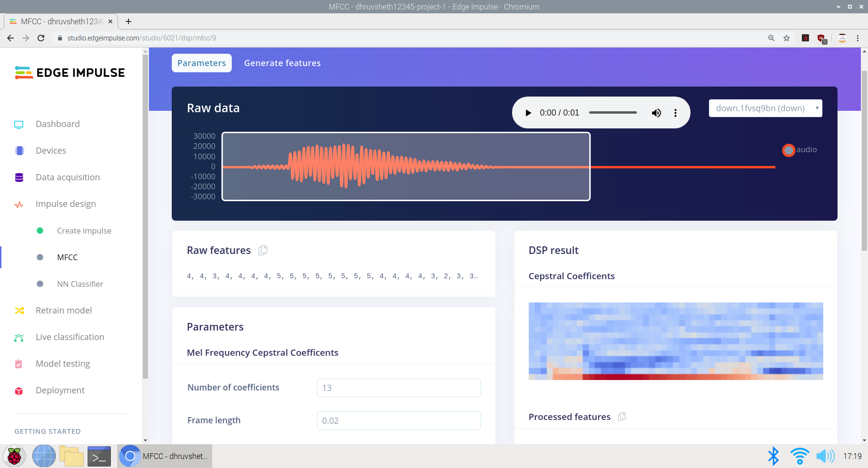Mute the audio player volume
The height and width of the screenshot is (468, 868).
coord(656,113)
